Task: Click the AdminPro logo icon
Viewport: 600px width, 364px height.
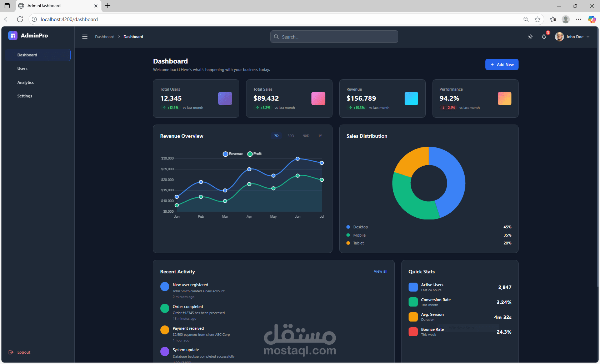Action: point(13,35)
